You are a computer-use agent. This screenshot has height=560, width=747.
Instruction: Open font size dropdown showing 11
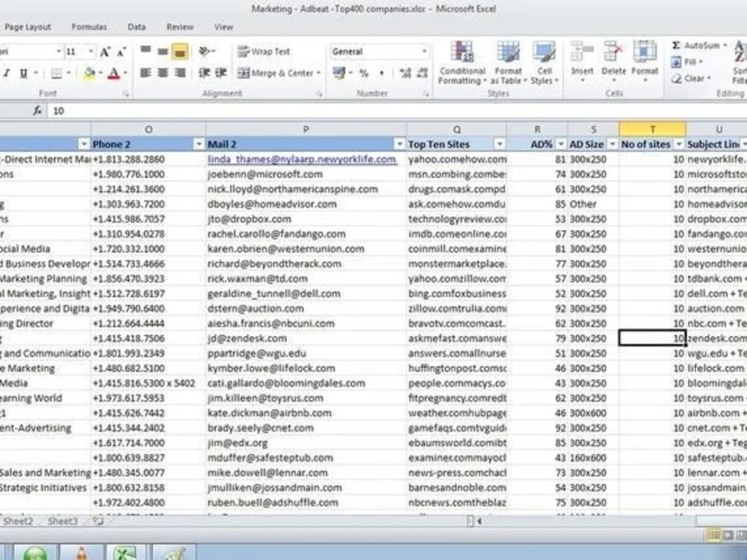pos(90,52)
